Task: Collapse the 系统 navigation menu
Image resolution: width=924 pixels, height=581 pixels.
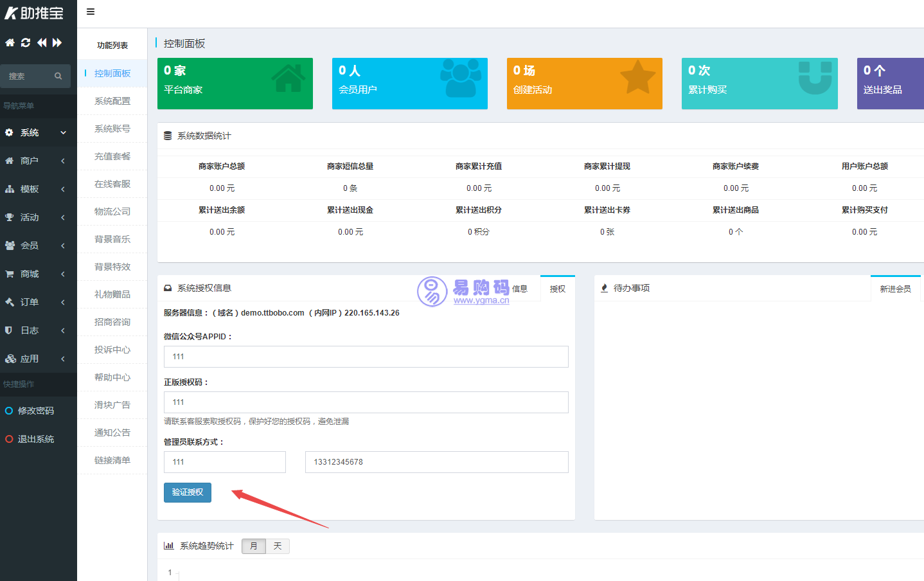Action: click(x=38, y=132)
